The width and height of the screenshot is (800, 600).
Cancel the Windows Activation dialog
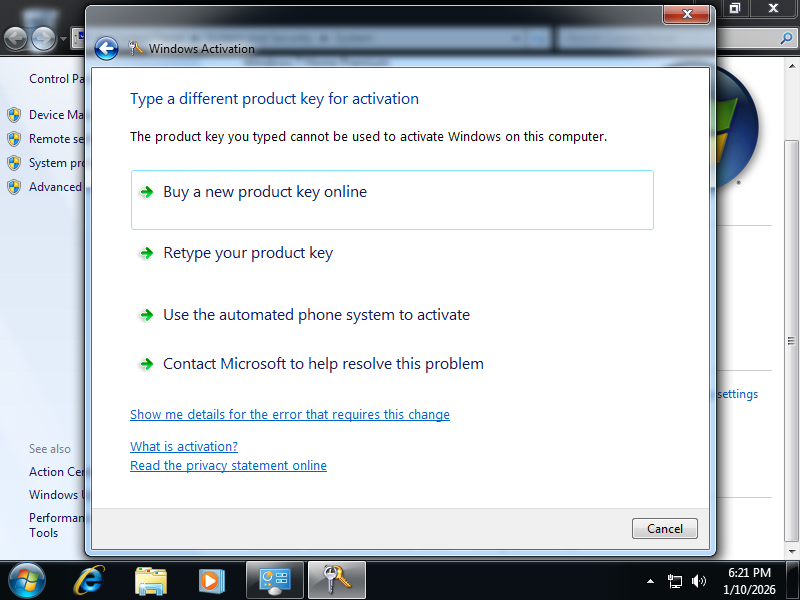tap(664, 529)
